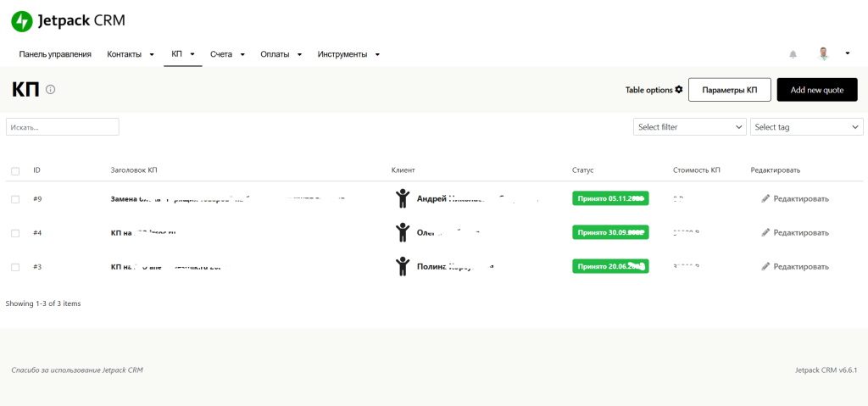Click the Статус column header
Screen dimensions: 868x406
click(583, 170)
